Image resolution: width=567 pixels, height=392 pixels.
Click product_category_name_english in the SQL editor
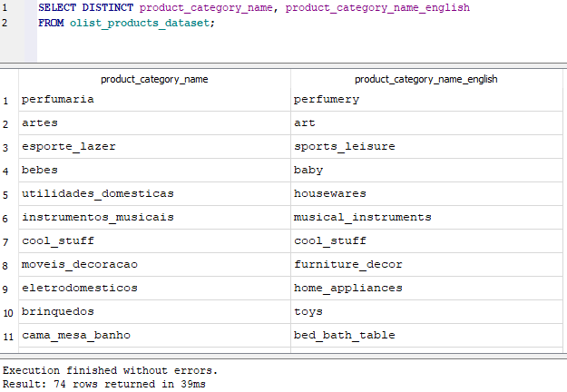tap(377, 7)
